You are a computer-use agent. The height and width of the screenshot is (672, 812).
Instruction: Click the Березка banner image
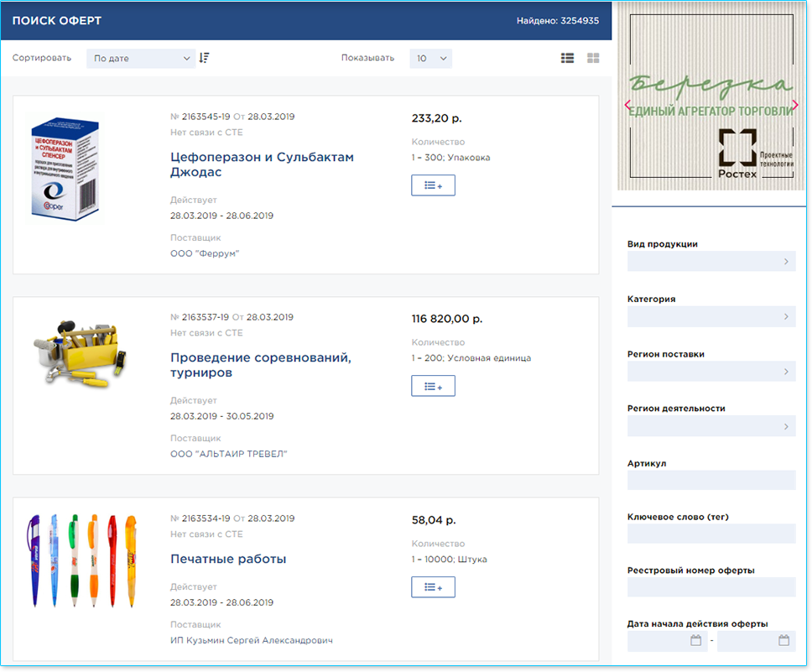711,96
